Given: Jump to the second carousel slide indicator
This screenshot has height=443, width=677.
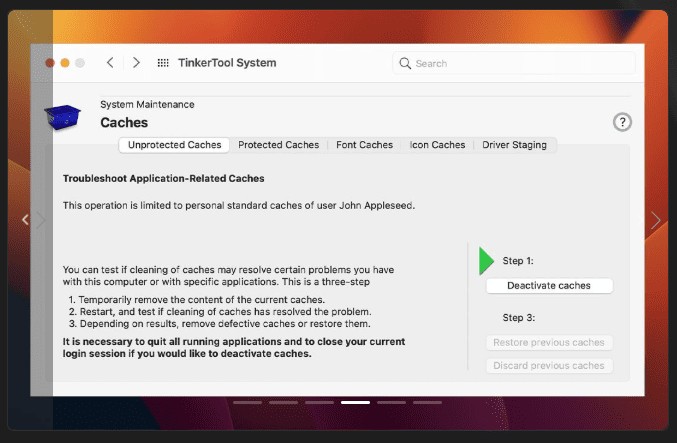Looking at the screenshot, I should (283, 402).
